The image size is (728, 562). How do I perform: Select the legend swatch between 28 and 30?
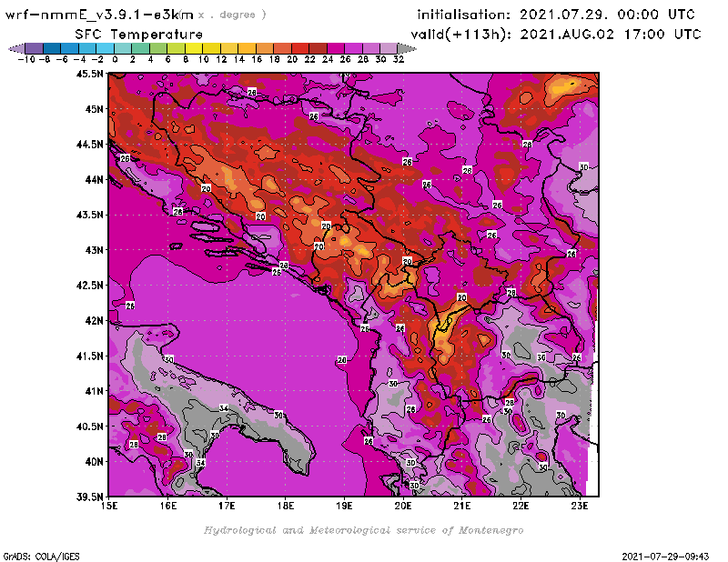pyautogui.click(x=371, y=48)
